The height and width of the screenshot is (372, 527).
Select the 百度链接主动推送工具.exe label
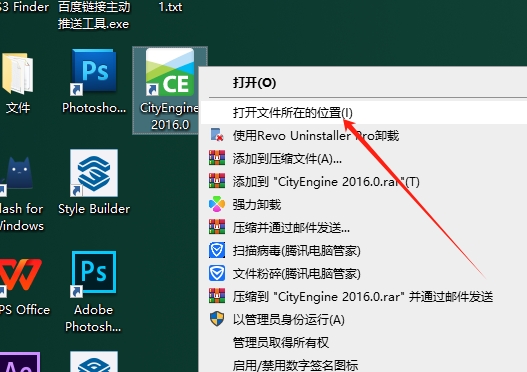94,15
